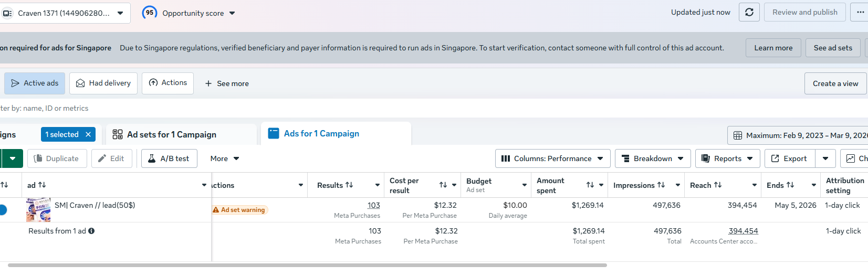Click the Learn more button

click(x=773, y=48)
